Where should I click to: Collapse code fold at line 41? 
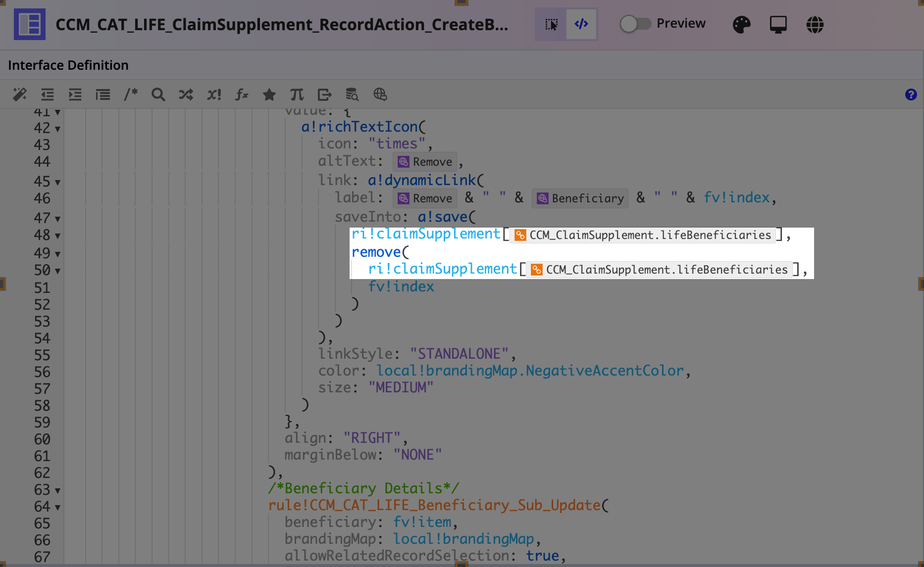point(58,113)
